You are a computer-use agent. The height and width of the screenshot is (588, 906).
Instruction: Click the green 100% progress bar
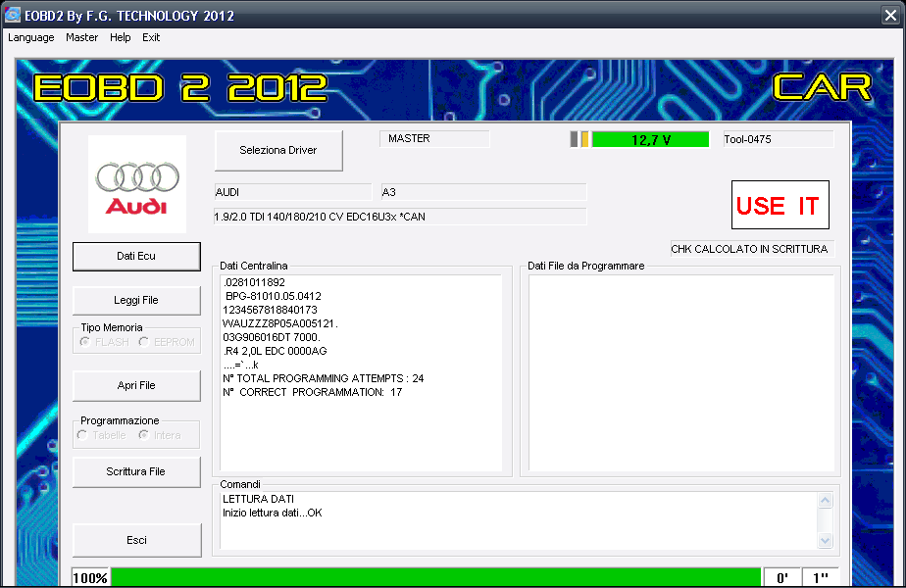click(x=435, y=577)
